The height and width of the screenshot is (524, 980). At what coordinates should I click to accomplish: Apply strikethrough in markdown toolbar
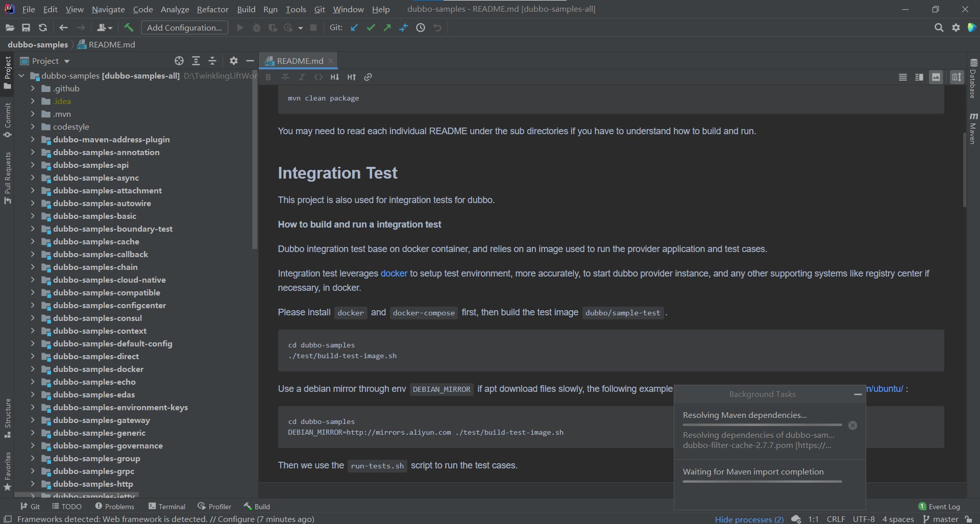(285, 77)
